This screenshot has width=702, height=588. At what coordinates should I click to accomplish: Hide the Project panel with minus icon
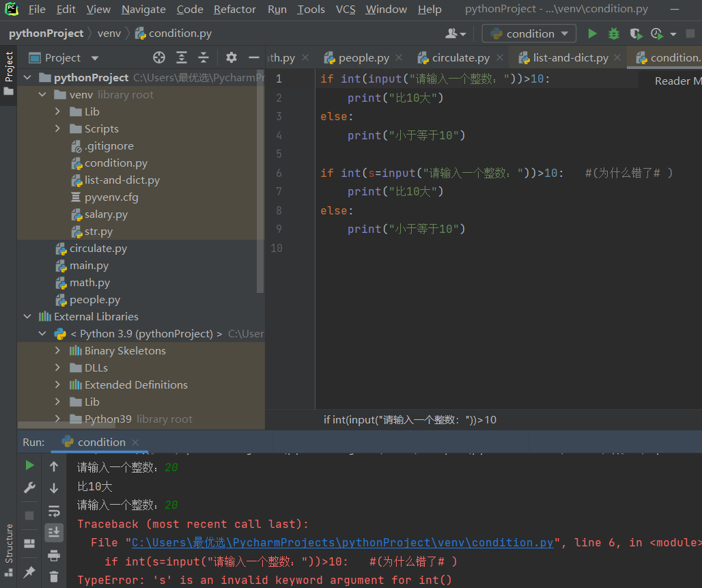(254, 57)
